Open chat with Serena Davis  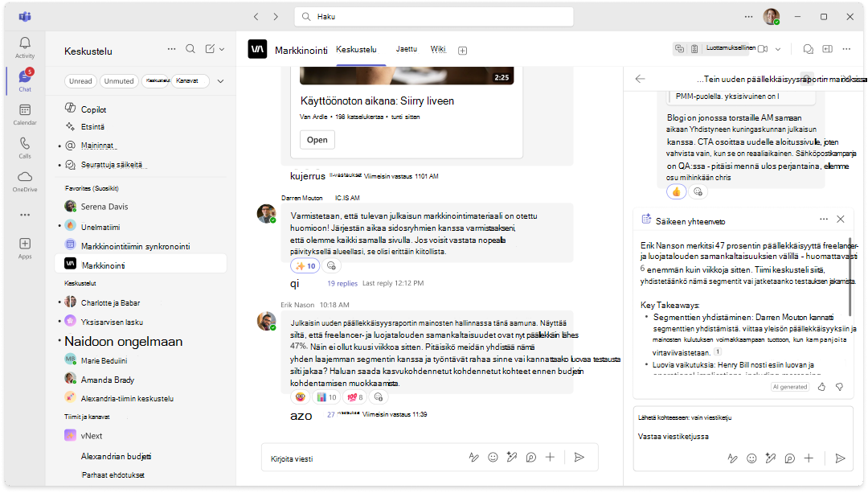click(x=141, y=207)
